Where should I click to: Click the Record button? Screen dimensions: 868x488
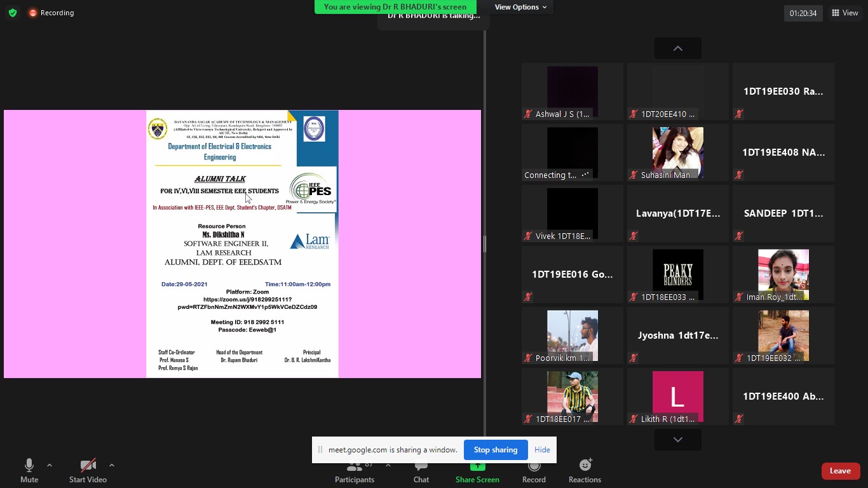[534, 473]
